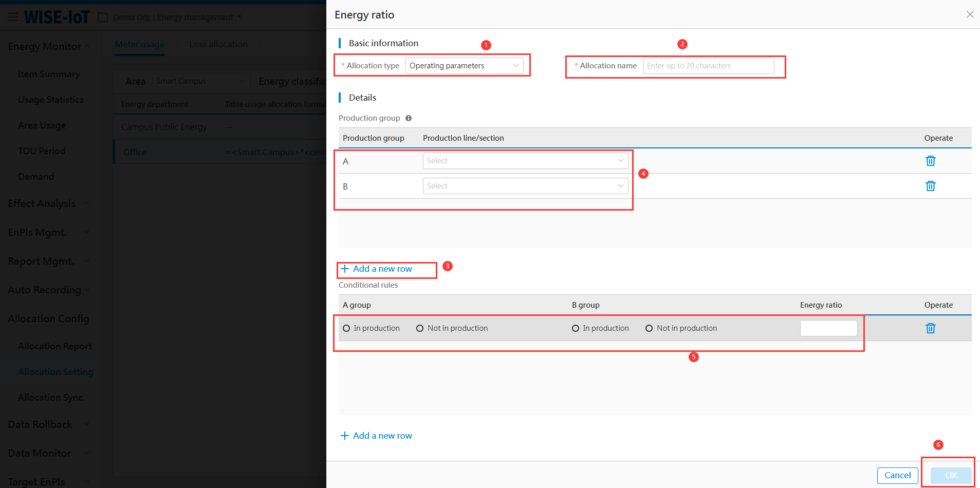Image resolution: width=980 pixels, height=488 pixels.
Task: Click the Production group info icon
Action: (409, 118)
